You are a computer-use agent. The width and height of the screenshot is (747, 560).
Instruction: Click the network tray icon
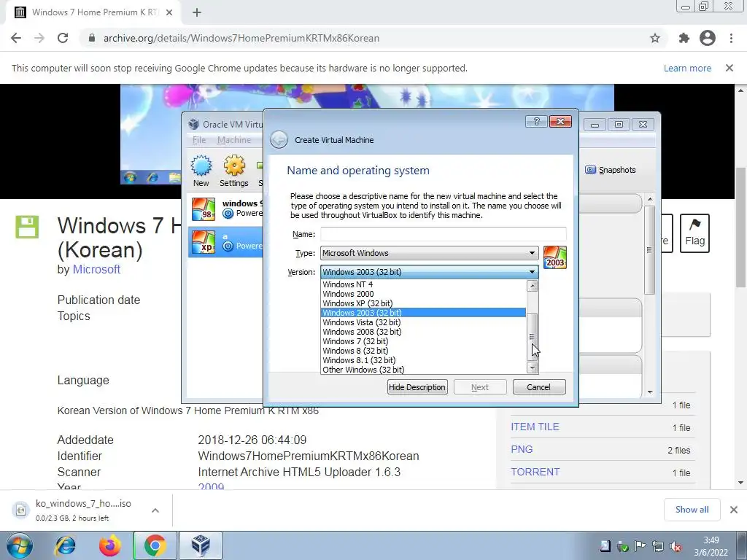tap(658, 546)
